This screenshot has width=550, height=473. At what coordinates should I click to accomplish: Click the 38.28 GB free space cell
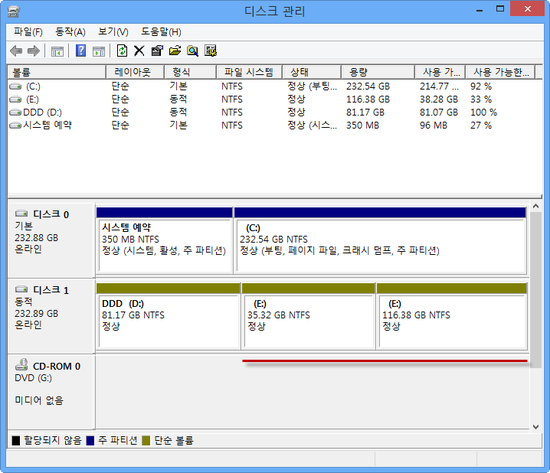pyautogui.click(x=439, y=100)
